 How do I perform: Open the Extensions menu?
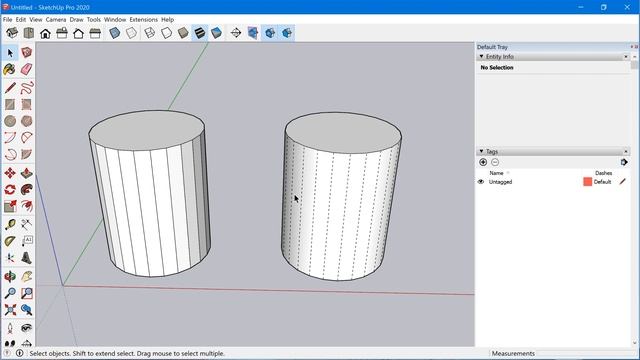[x=143, y=20]
